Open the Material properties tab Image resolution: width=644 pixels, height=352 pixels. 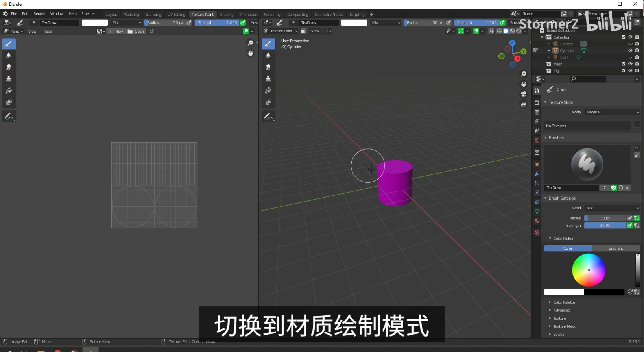pos(537,221)
